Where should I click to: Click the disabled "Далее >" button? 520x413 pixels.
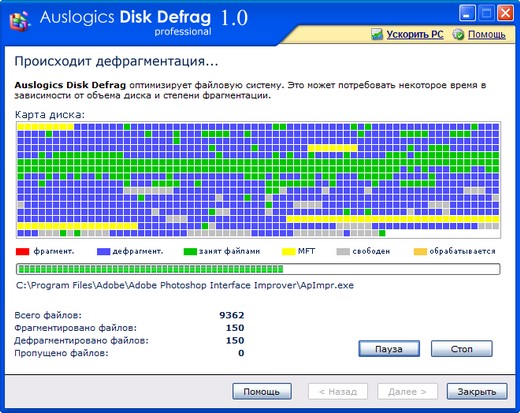click(407, 391)
